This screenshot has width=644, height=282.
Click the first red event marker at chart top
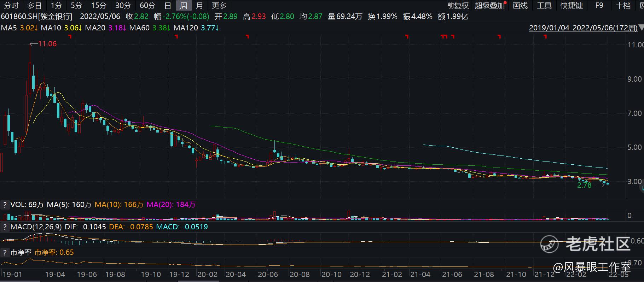click(70, 36)
